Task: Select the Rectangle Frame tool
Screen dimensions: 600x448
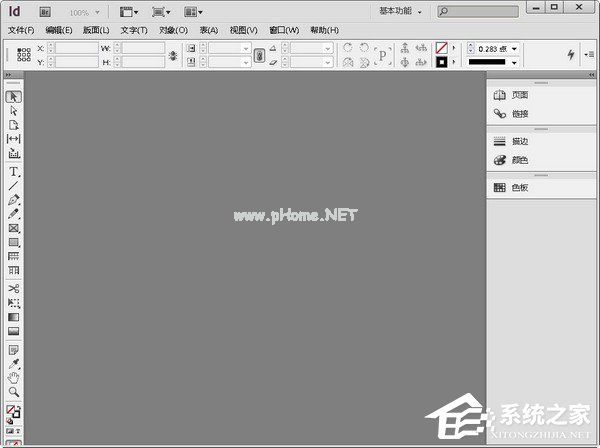Action: point(13,228)
